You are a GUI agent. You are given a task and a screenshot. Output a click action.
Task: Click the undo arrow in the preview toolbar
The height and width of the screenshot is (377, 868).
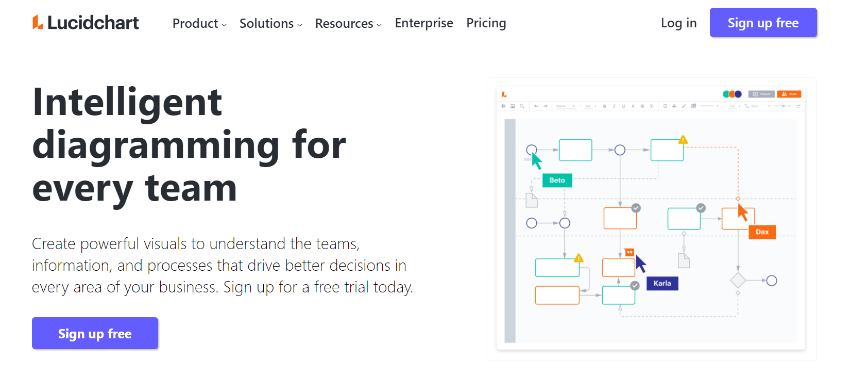click(536, 106)
